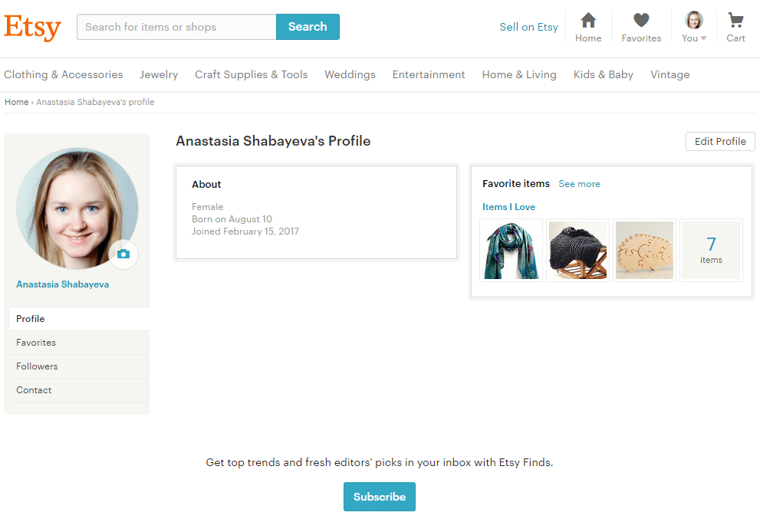Open the wooden hedgehog puzzle thumbnail
The height and width of the screenshot is (532, 760).
point(644,251)
